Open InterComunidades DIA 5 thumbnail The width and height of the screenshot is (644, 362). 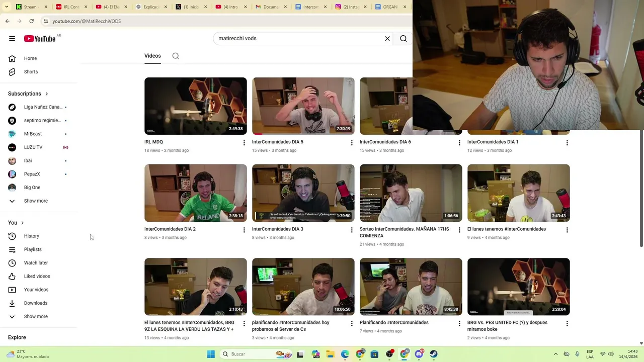303,106
